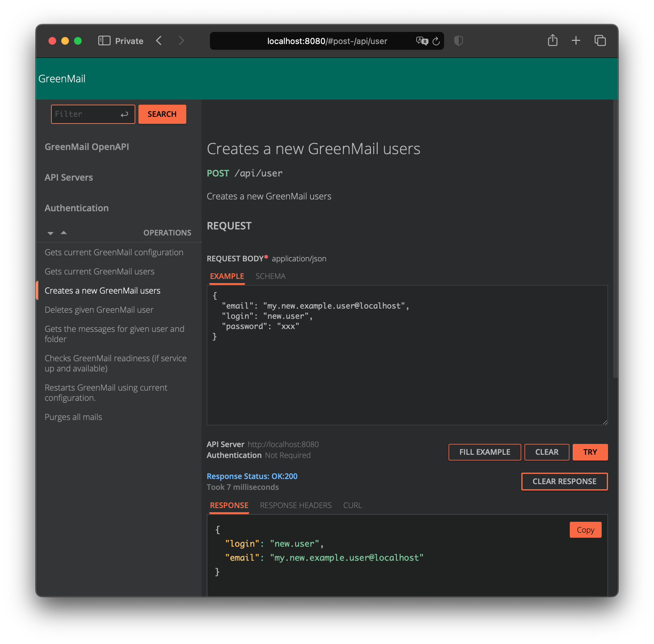Go forward with the forward arrow
The width and height of the screenshot is (654, 644).
tap(181, 41)
